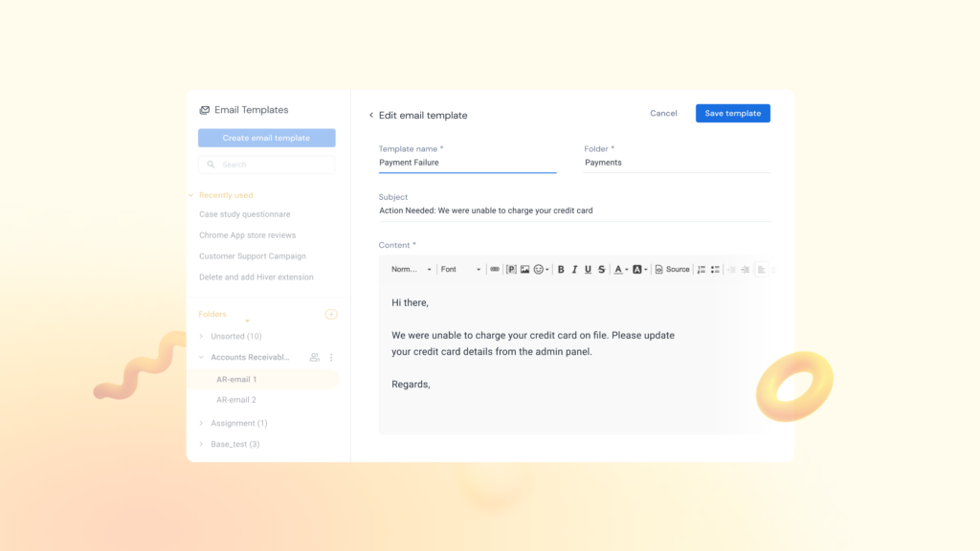The image size is (980, 551).
Task: Insert a bulleted list in the content
Action: [715, 270]
